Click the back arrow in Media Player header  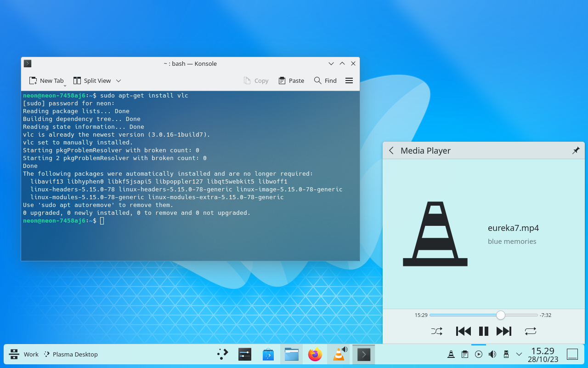click(391, 150)
